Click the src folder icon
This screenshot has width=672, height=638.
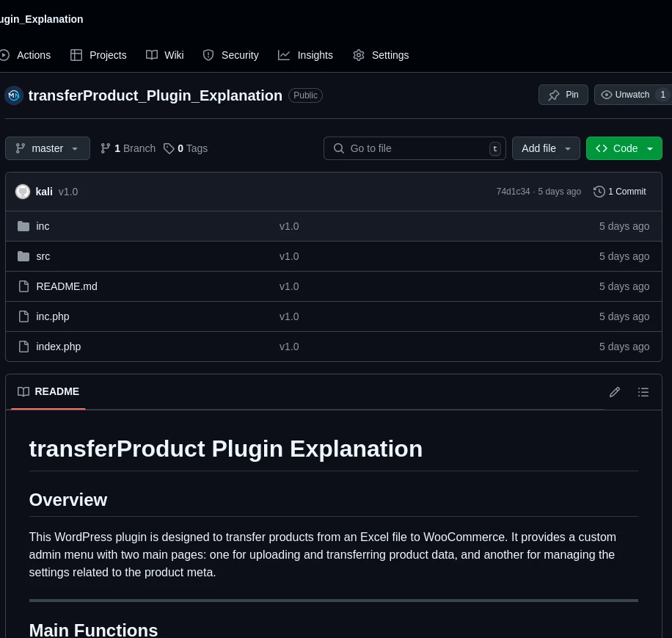click(x=23, y=256)
